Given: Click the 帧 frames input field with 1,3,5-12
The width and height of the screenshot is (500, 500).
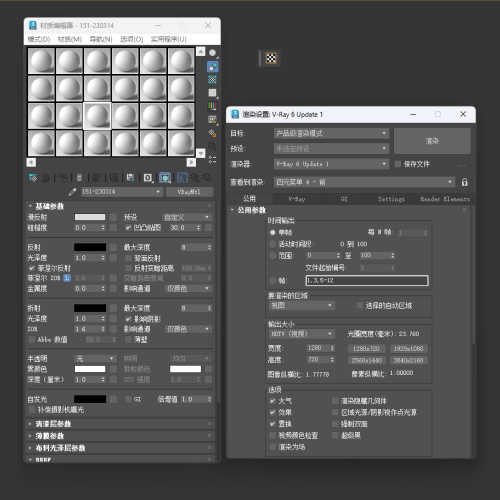Looking at the screenshot, I should 367,280.
